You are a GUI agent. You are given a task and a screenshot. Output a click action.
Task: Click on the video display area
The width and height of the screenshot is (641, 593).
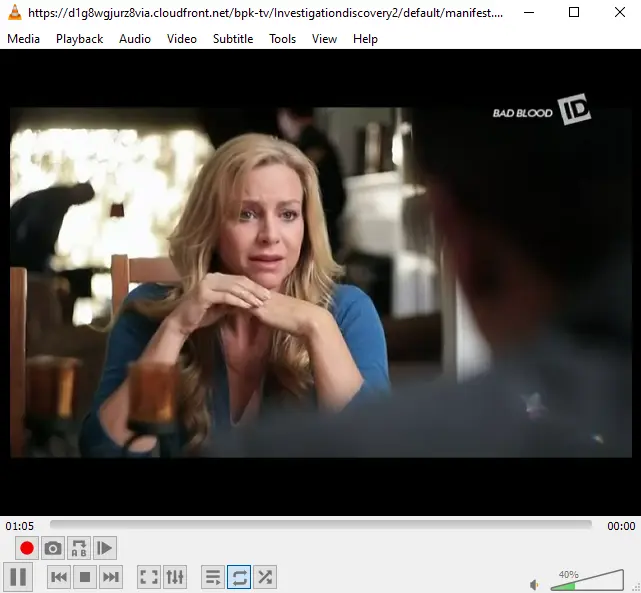click(320, 282)
